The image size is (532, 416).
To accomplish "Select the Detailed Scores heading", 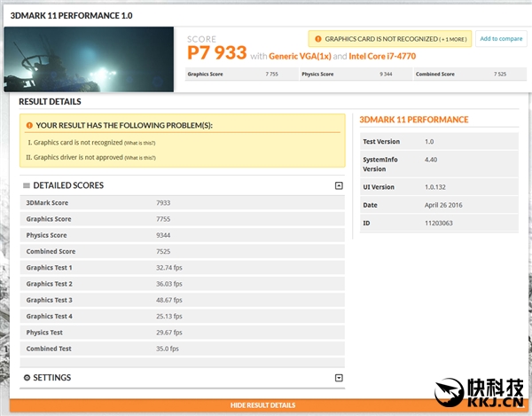I will coord(68,185).
